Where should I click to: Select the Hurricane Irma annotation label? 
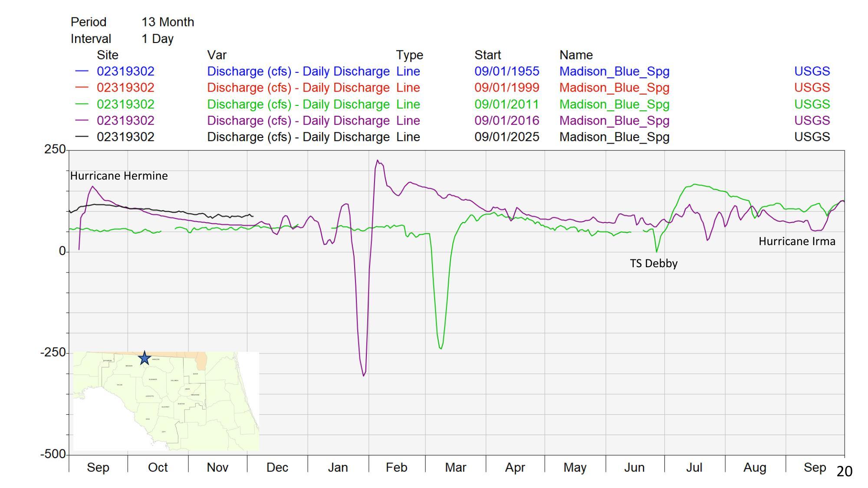pyautogui.click(x=797, y=242)
